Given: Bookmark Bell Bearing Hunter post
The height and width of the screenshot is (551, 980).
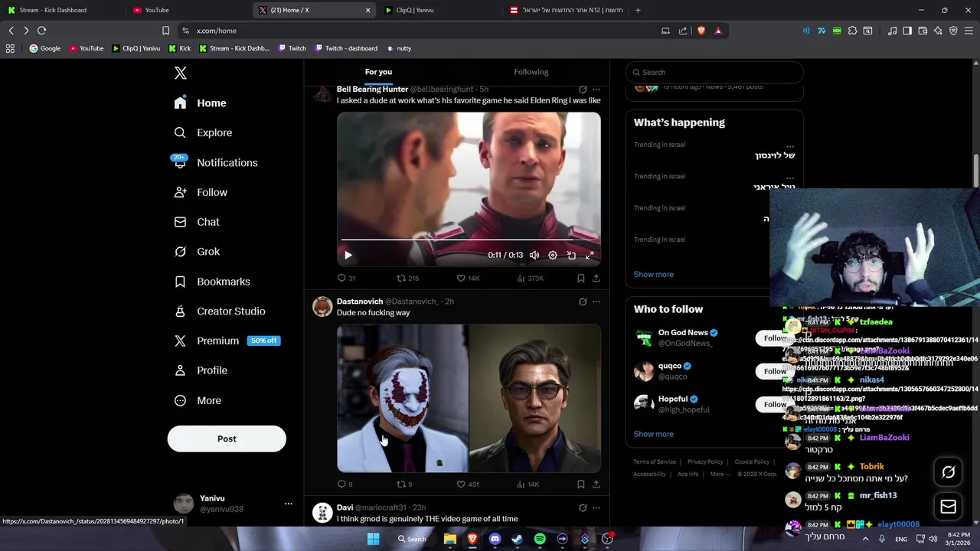Looking at the screenshot, I should tap(581, 279).
